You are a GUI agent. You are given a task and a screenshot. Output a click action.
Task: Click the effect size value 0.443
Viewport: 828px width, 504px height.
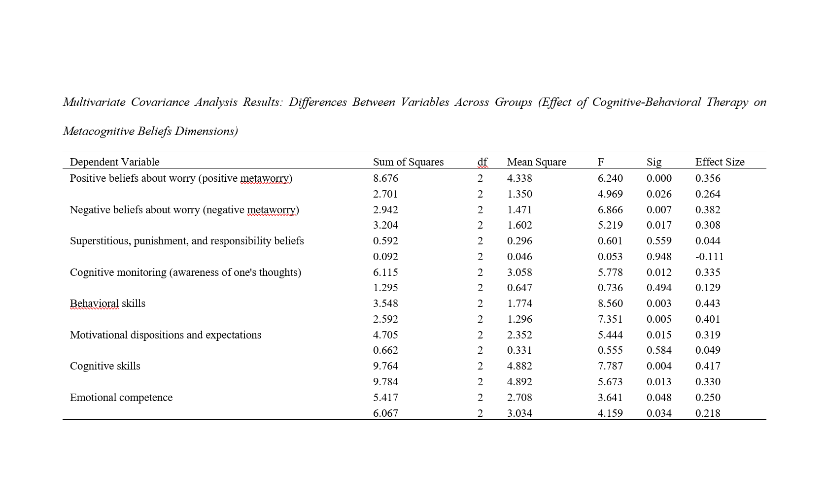708,303
